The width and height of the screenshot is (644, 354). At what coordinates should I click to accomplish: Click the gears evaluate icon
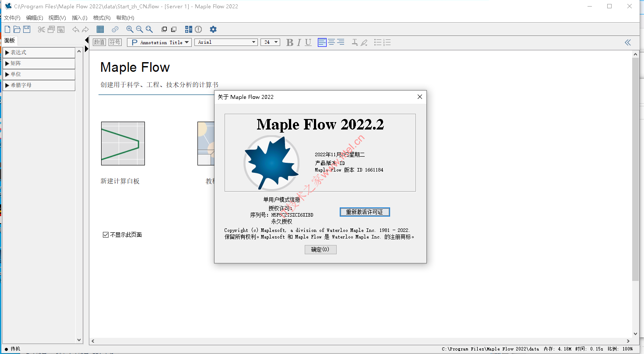pos(115,29)
